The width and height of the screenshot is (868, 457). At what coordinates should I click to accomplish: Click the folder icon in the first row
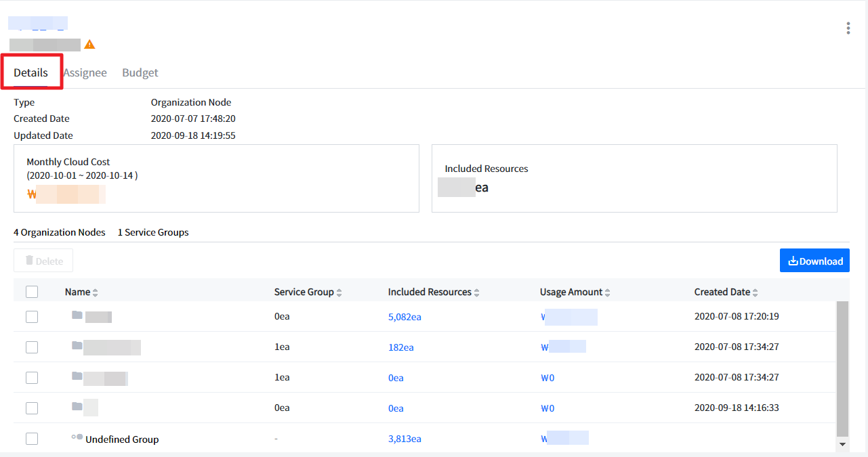coord(77,315)
